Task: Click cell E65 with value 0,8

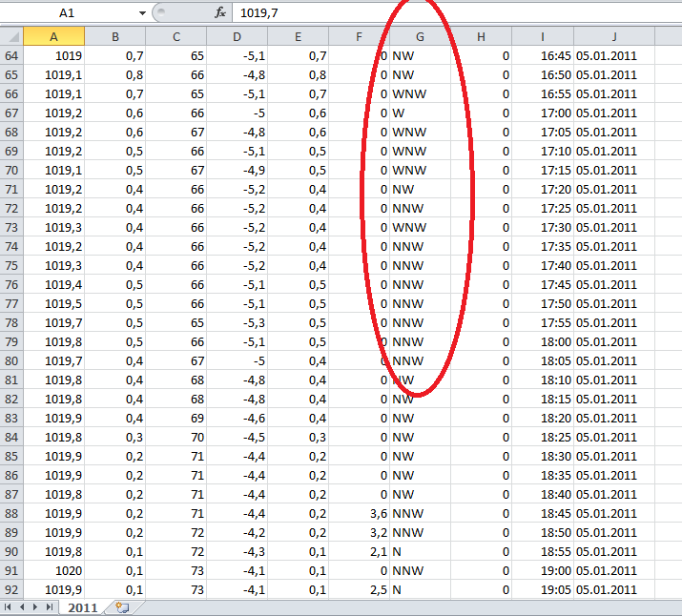Action: 298,74
